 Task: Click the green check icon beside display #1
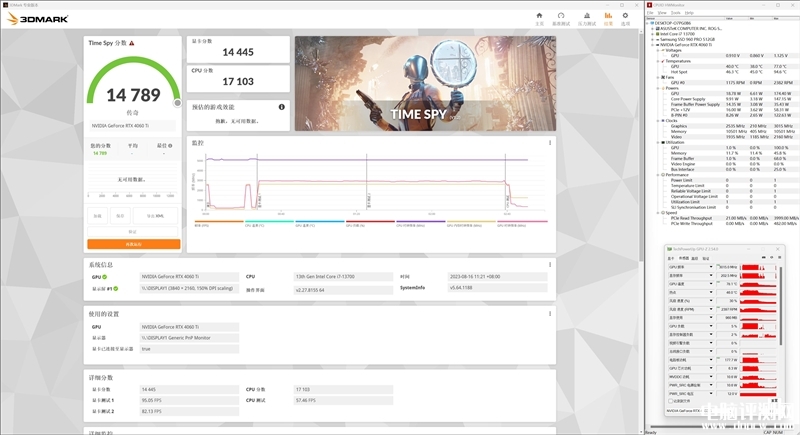116,289
